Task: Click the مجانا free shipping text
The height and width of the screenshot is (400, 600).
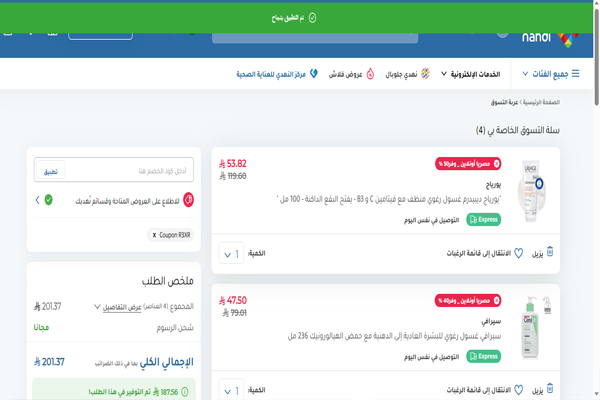Action: coord(41,328)
